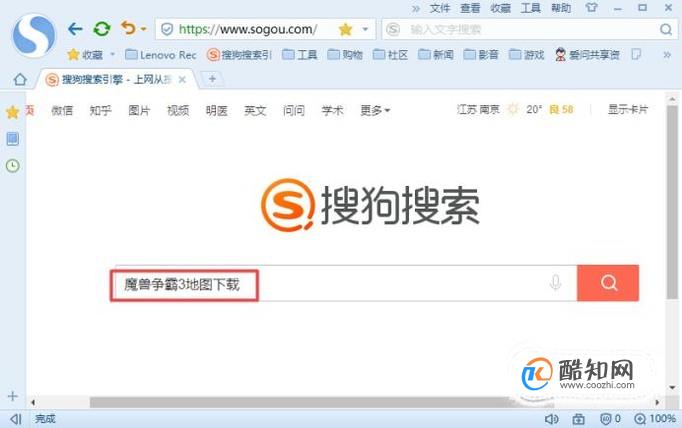Screen dimensions: 682x428
Task: Open the 工具 menu
Action: click(x=531, y=8)
